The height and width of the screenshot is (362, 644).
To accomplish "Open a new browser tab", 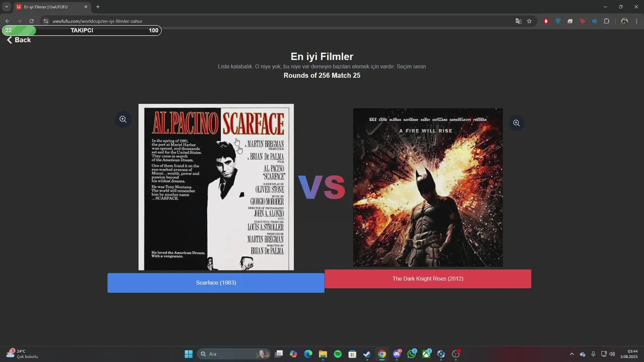I will click(98, 7).
